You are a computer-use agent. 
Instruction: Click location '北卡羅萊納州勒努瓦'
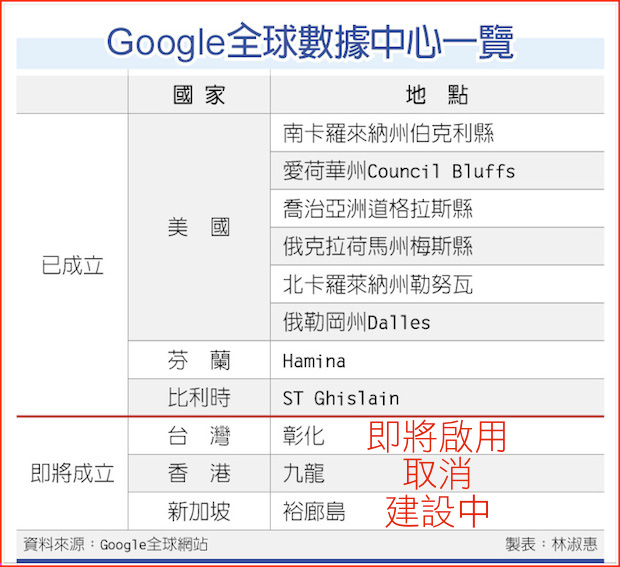click(378, 284)
